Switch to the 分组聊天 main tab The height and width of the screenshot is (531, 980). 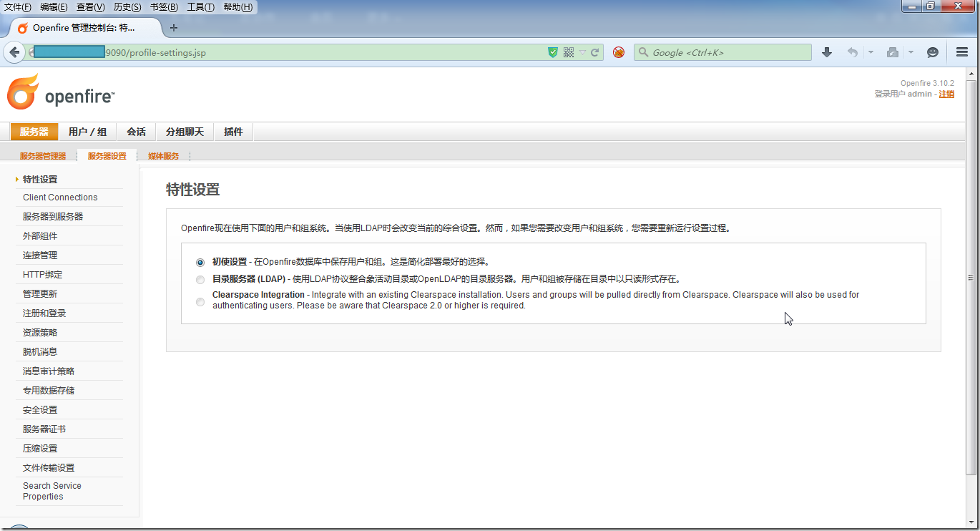tap(185, 132)
